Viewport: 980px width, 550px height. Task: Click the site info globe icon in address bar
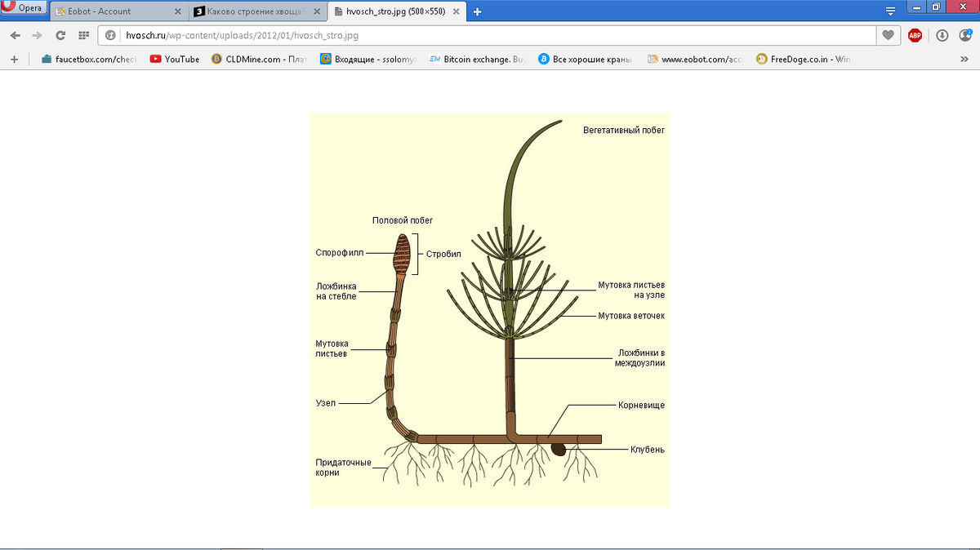click(110, 36)
